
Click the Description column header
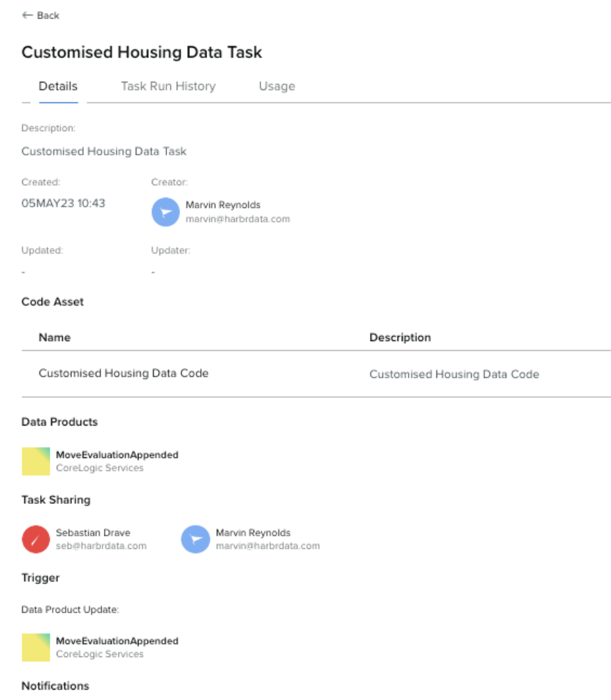(x=400, y=338)
